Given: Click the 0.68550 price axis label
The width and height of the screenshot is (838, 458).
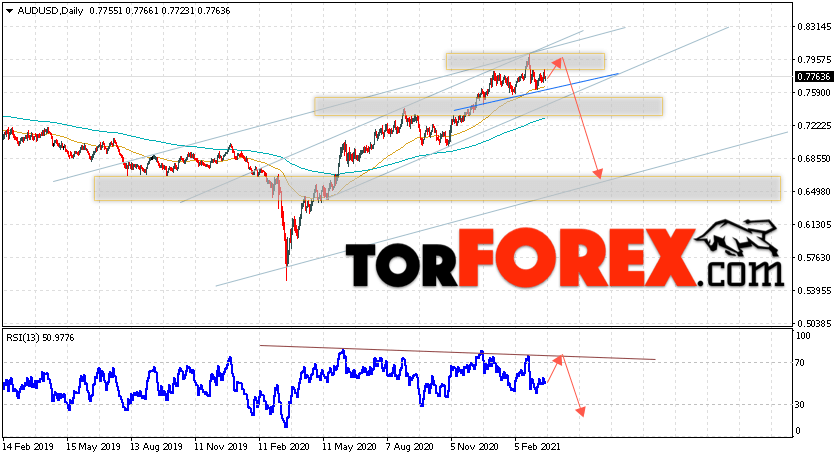Looking at the screenshot, I should click(814, 159).
